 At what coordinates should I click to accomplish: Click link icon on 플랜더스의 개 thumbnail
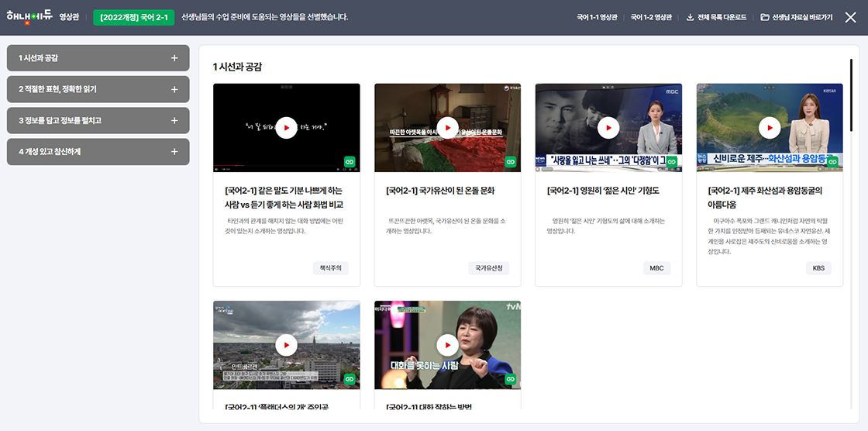coord(350,379)
